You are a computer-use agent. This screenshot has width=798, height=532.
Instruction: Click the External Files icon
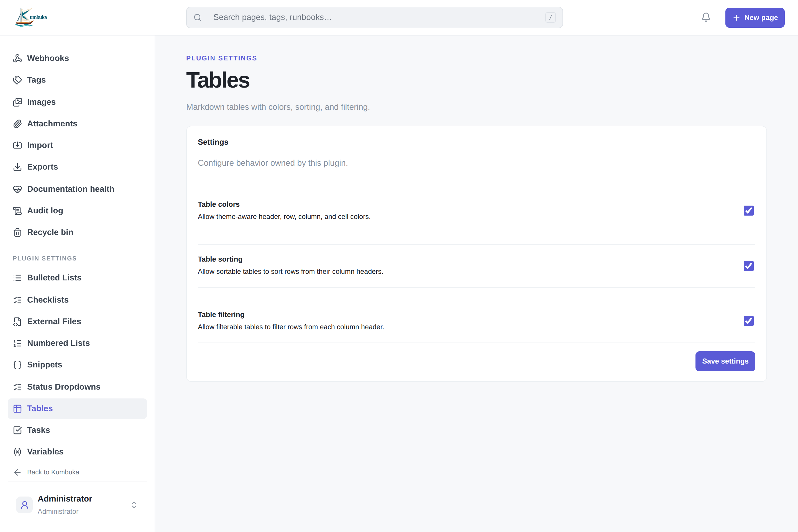[17, 322]
